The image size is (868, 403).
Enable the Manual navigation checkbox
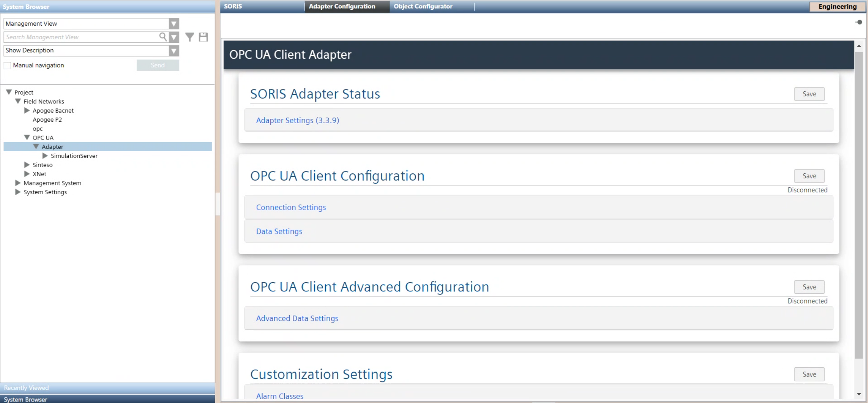[7, 65]
